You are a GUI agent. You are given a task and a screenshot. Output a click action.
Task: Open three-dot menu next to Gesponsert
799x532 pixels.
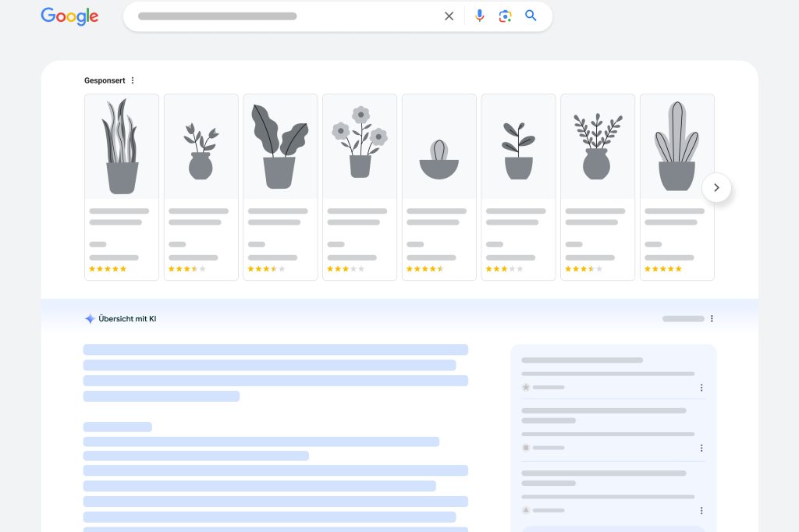pos(133,80)
